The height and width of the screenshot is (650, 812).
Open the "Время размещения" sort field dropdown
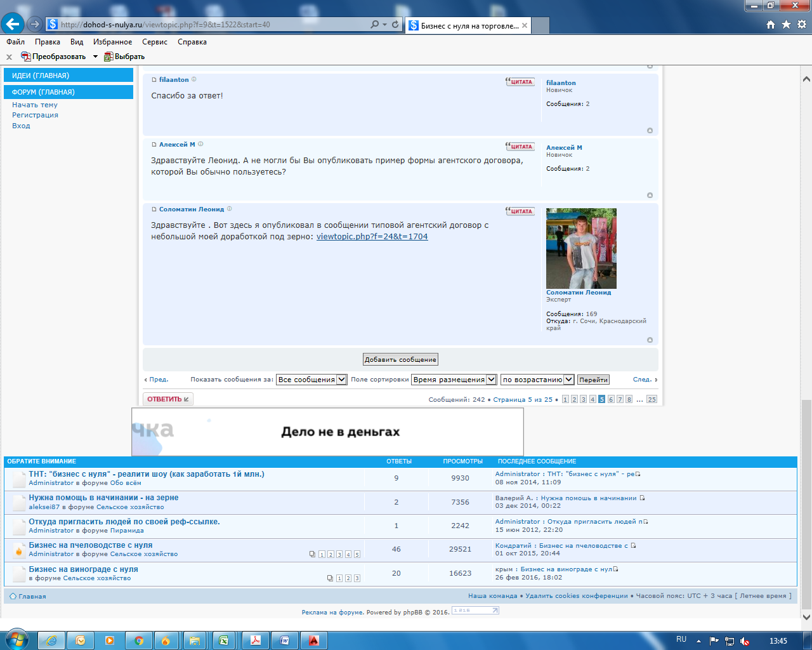454,380
